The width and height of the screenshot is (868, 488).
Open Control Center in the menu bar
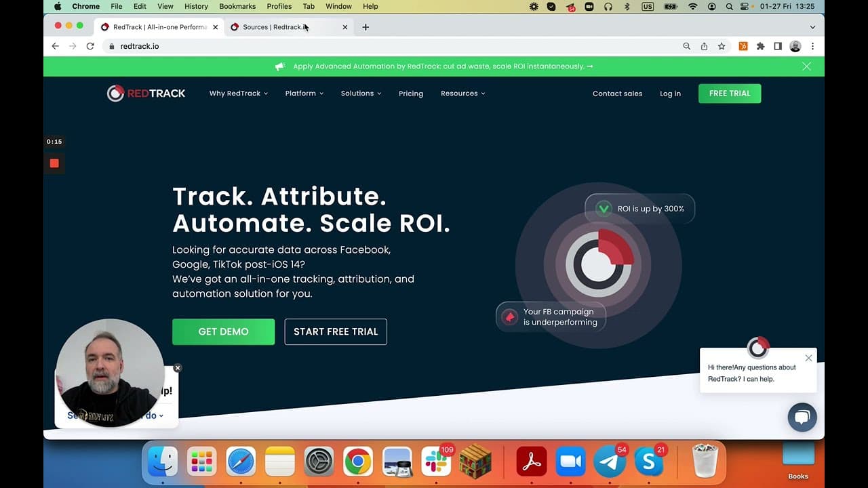pyautogui.click(x=746, y=7)
